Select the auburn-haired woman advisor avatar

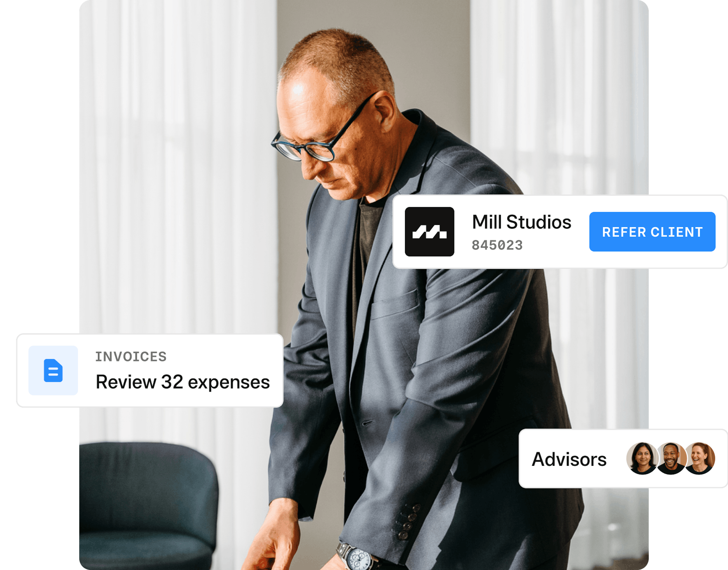(x=700, y=458)
